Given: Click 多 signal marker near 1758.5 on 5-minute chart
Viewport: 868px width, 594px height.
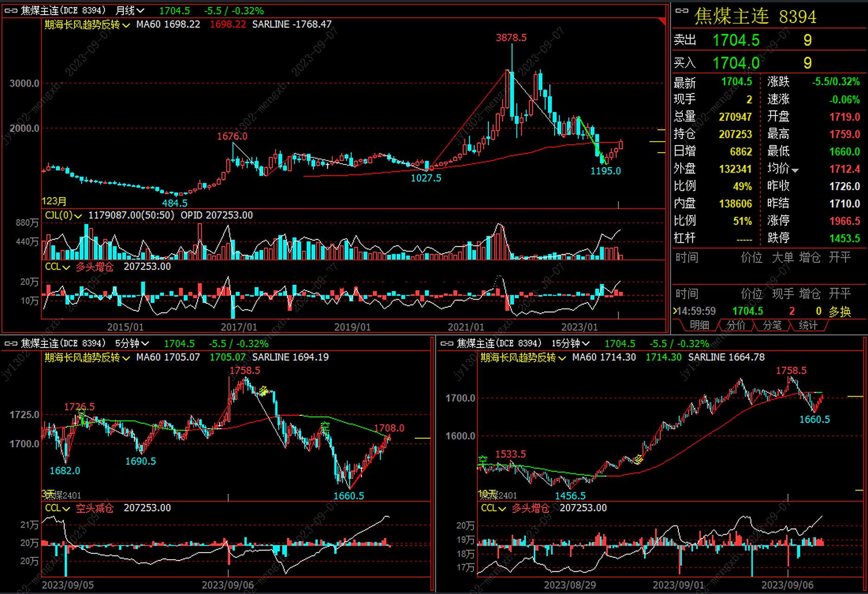Looking at the screenshot, I should point(263,391).
